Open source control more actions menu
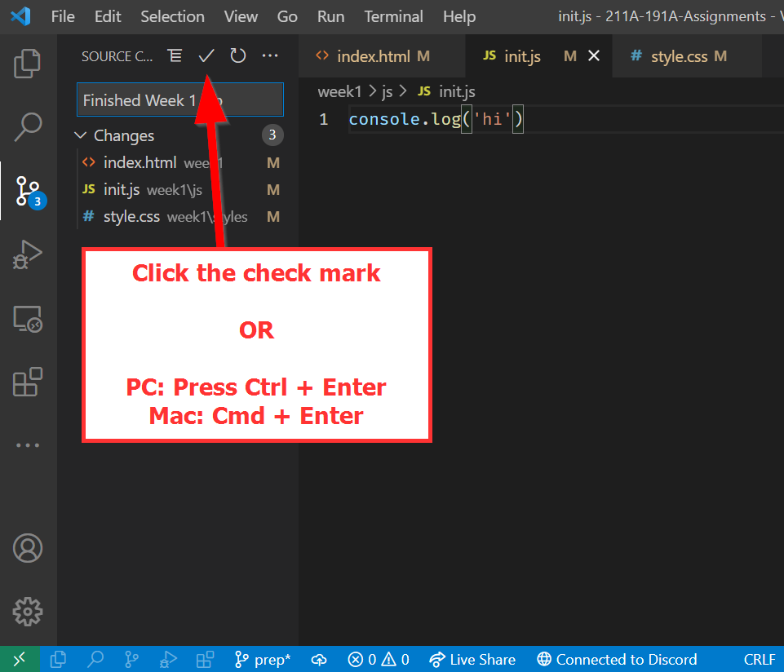Screen dimensions: 784x672 tap(270, 56)
